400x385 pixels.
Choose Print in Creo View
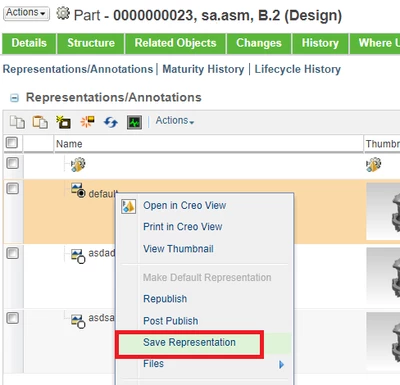point(183,227)
